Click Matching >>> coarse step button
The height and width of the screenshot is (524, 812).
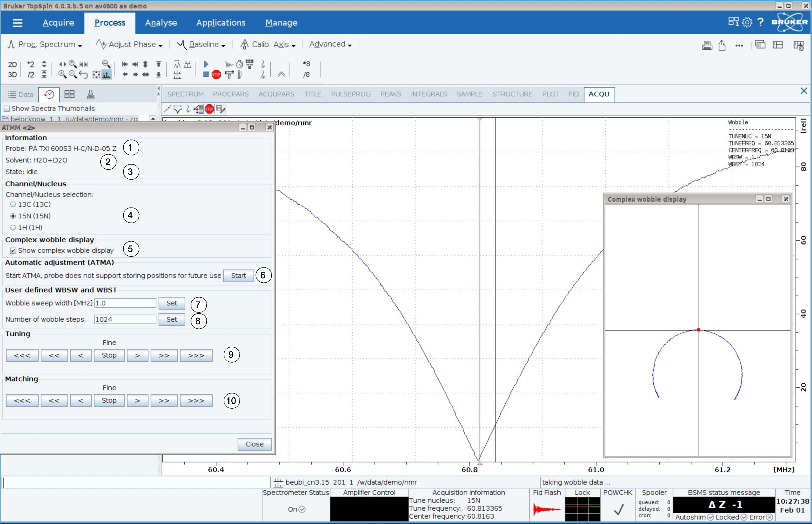click(196, 400)
